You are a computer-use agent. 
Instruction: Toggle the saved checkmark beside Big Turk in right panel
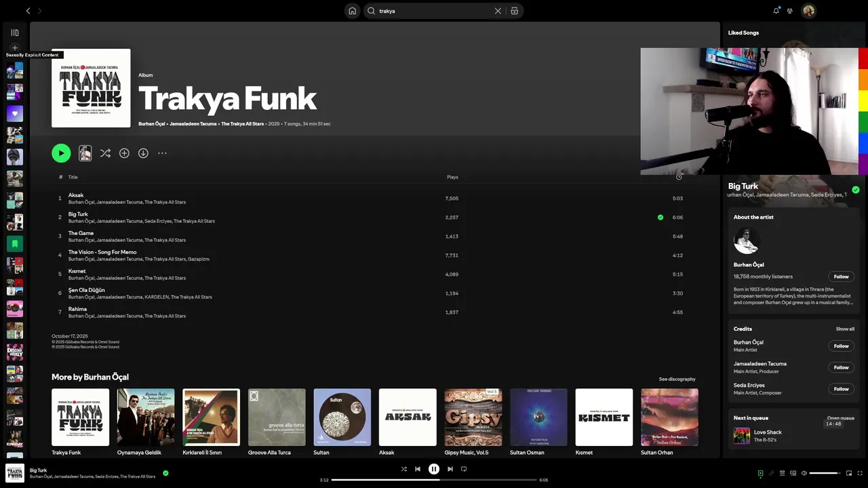pyautogui.click(x=856, y=190)
